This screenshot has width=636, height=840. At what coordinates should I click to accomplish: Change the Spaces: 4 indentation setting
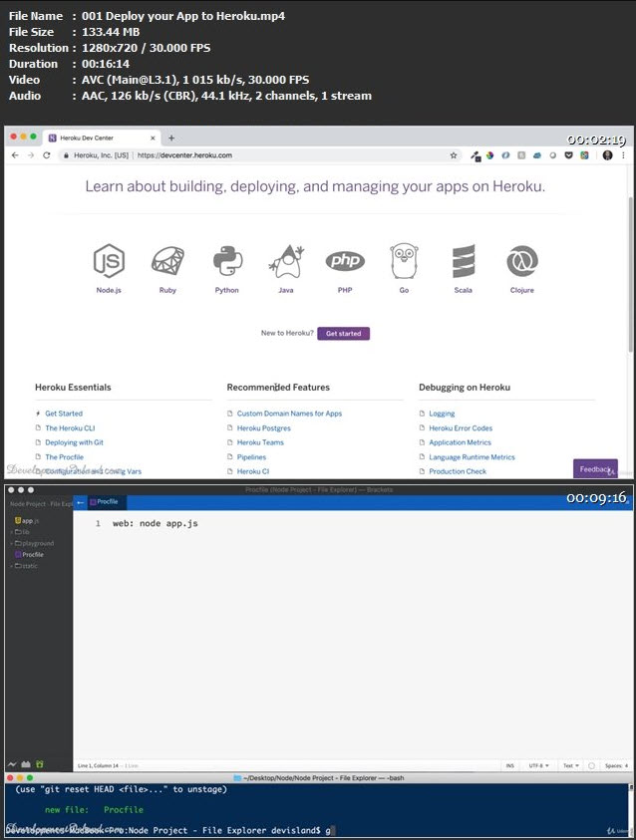pos(616,766)
